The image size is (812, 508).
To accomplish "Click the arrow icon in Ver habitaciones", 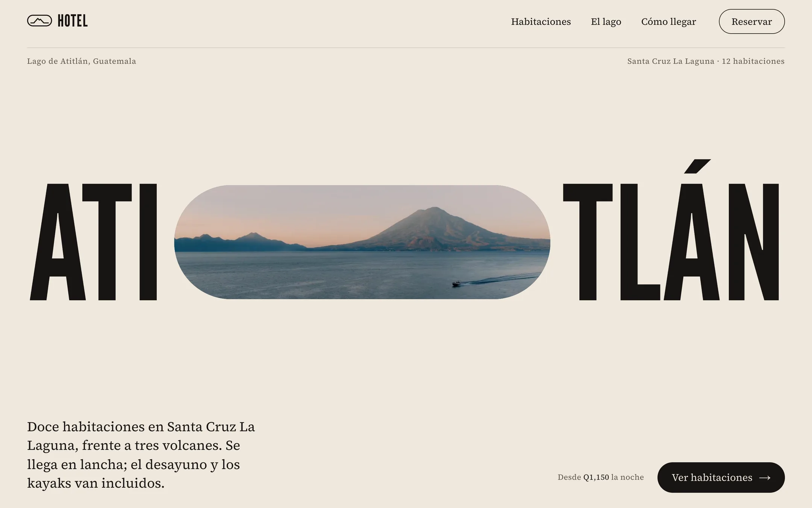I will pos(765,478).
